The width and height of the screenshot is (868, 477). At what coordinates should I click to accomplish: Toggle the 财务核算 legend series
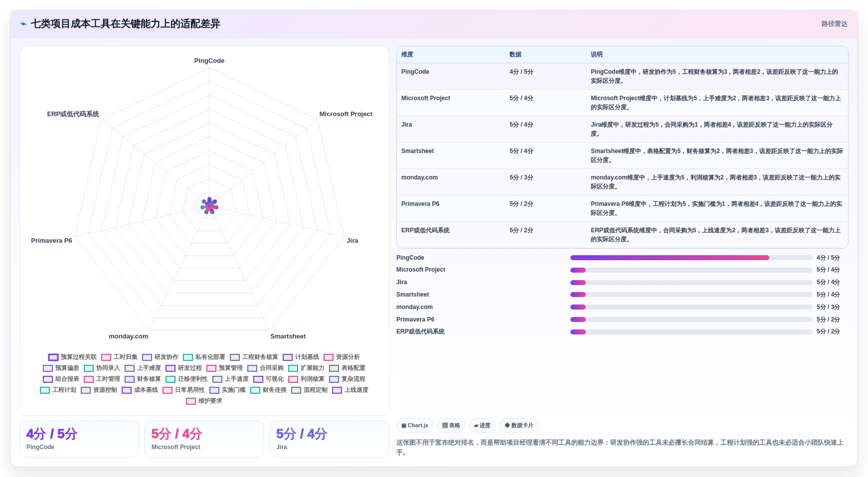pos(143,379)
